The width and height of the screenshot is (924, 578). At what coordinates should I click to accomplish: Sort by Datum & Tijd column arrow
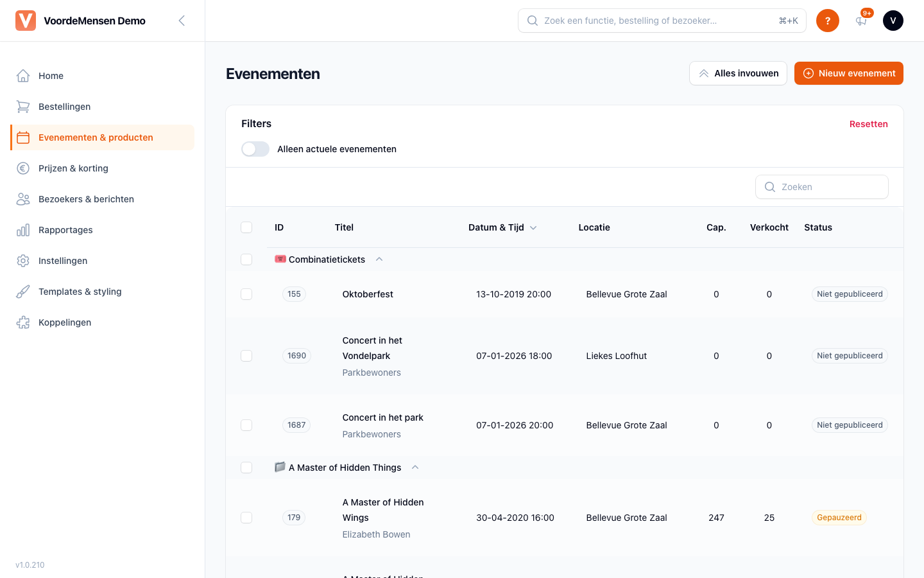click(533, 227)
